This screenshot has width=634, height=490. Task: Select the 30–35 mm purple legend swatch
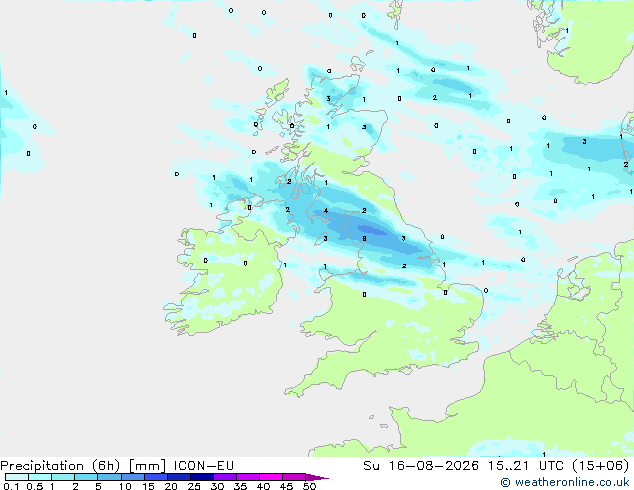225,477
